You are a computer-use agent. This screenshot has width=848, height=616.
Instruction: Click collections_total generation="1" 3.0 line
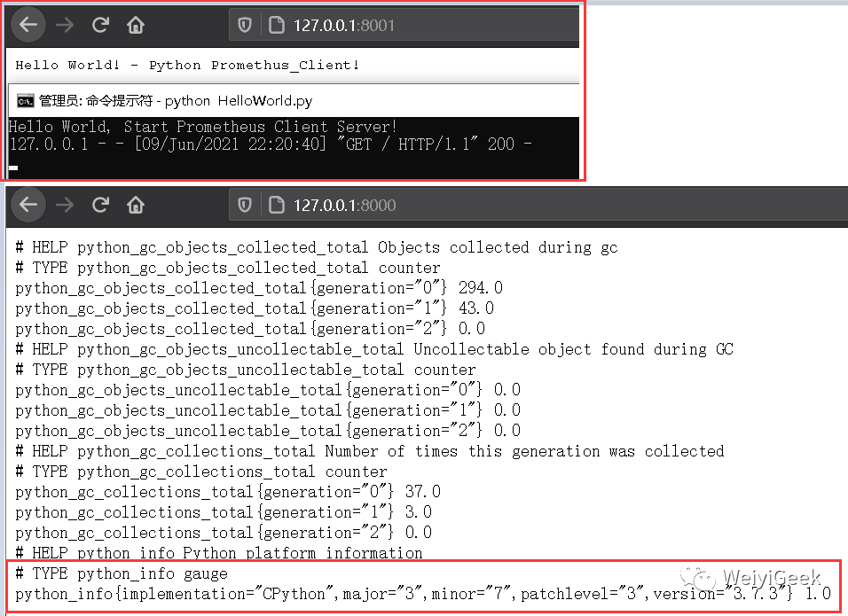[224, 513]
